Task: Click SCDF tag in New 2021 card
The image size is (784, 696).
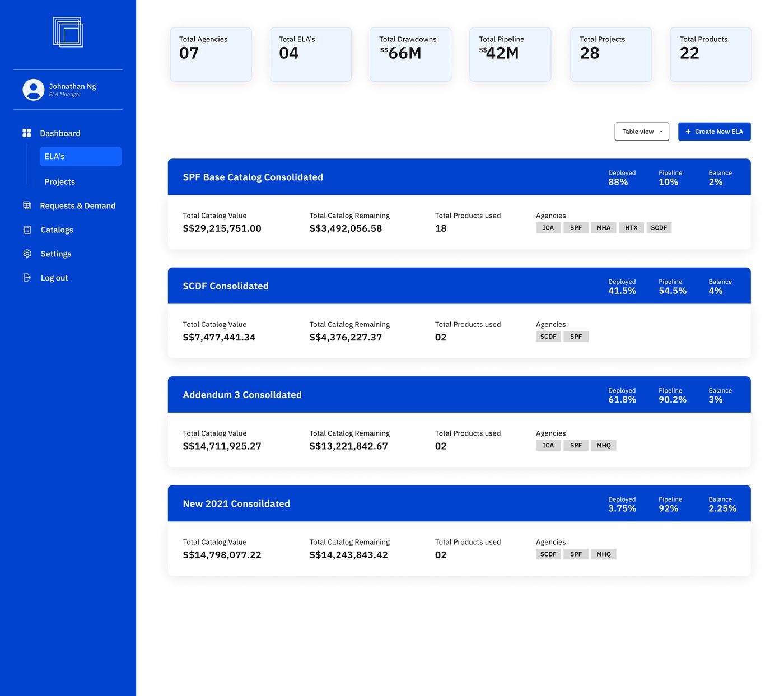Action: (x=548, y=554)
